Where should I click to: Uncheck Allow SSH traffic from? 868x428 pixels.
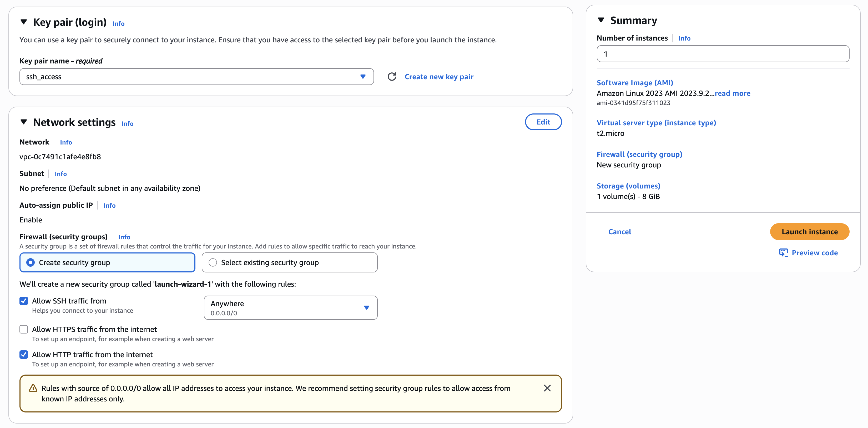pos(23,301)
